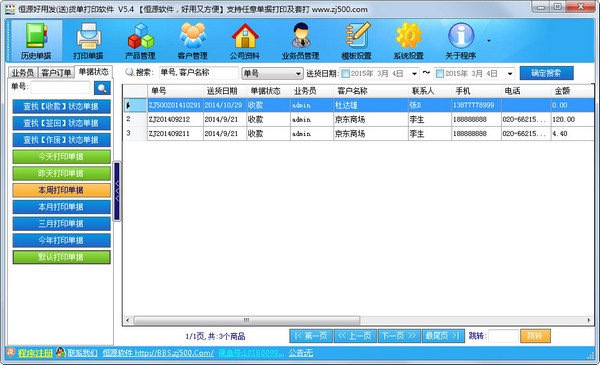Select row header of selected first row
This screenshot has height=365, width=600.
tap(135, 105)
